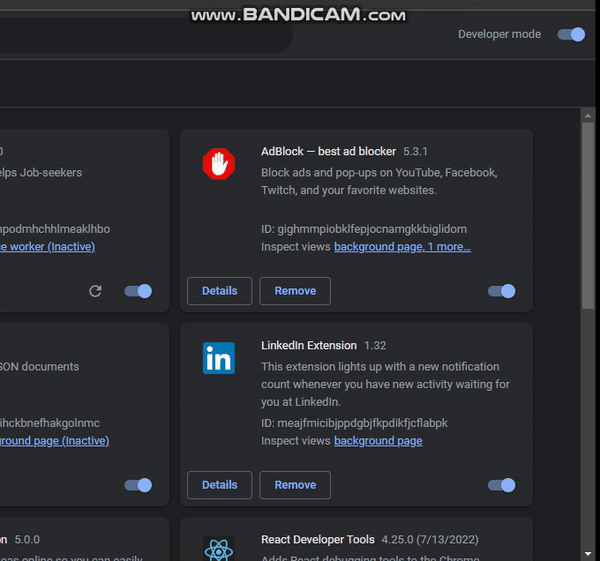The height and width of the screenshot is (561, 600).
Task: Click the scrollbar down arrow
Action: (589, 552)
